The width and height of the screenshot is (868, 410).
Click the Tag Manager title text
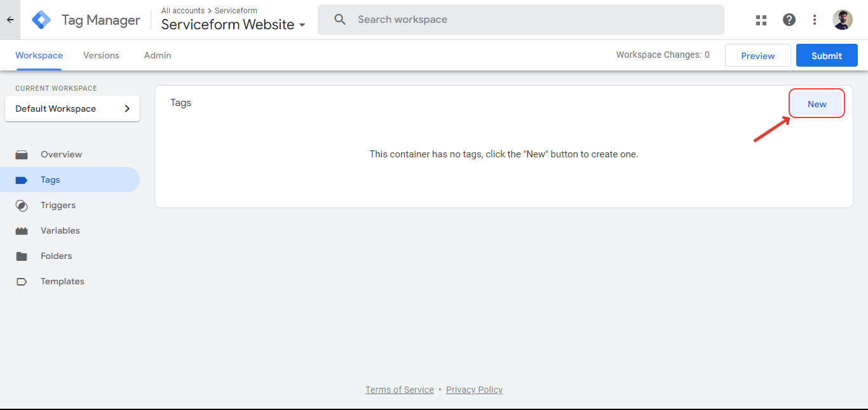coord(101,20)
